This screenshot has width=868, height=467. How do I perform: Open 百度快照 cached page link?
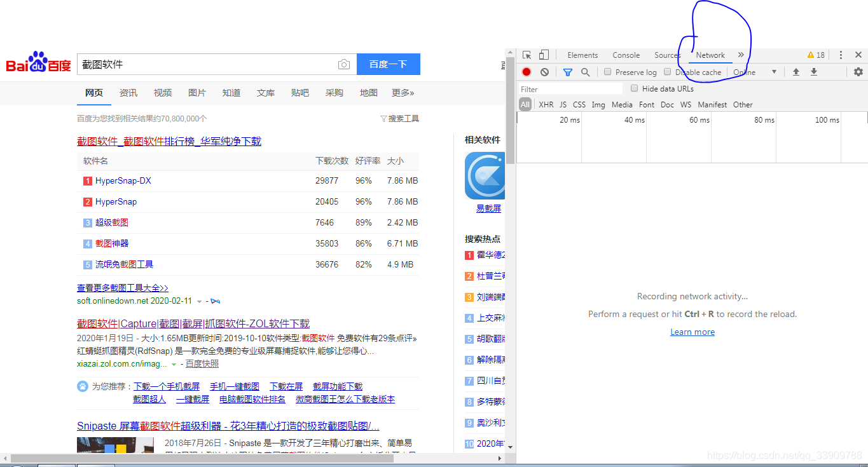(x=202, y=364)
